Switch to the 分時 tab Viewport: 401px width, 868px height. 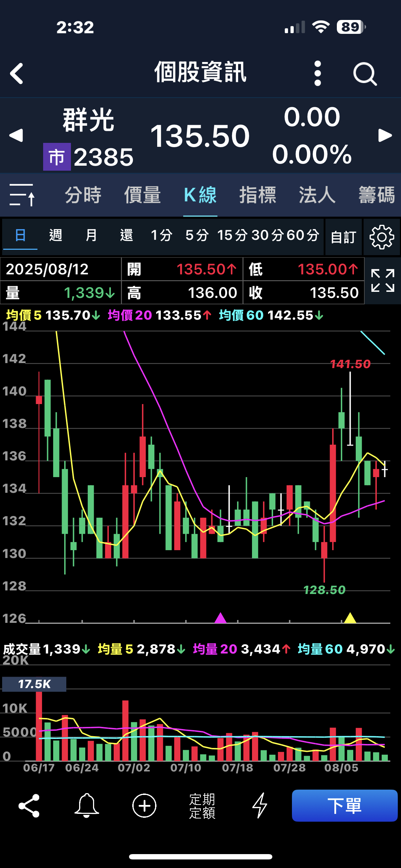tap(83, 195)
